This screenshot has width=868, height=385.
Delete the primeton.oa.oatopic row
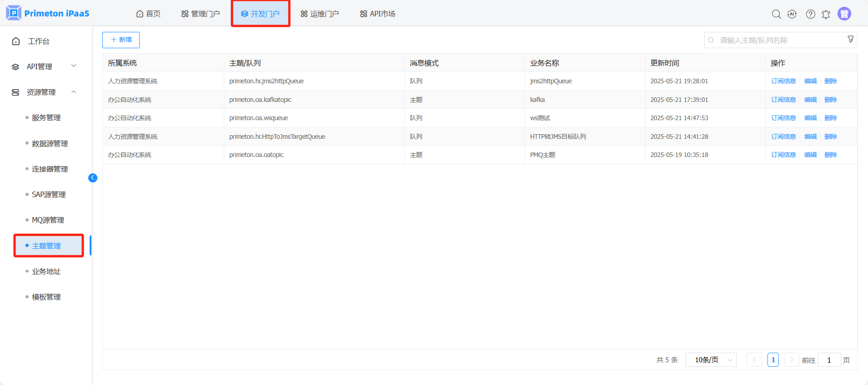point(830,155)
